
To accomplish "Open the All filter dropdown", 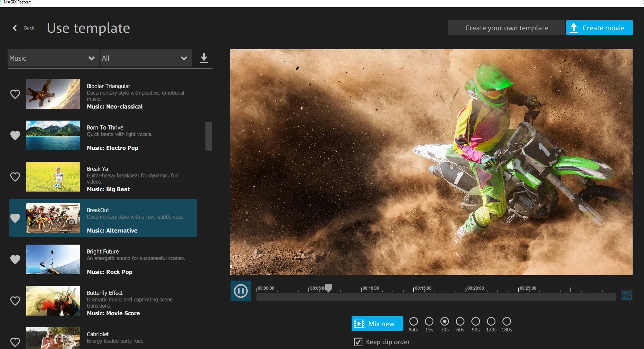I will (x=146, y=58).
